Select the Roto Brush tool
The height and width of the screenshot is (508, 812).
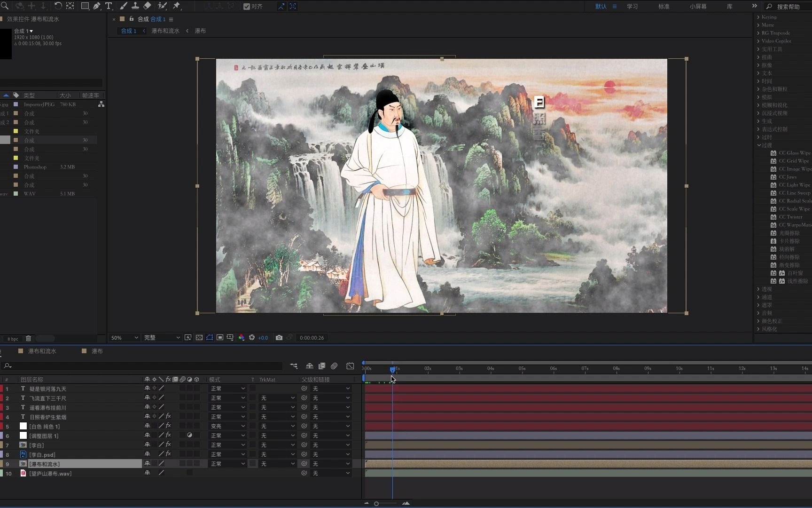click(162, 6)
